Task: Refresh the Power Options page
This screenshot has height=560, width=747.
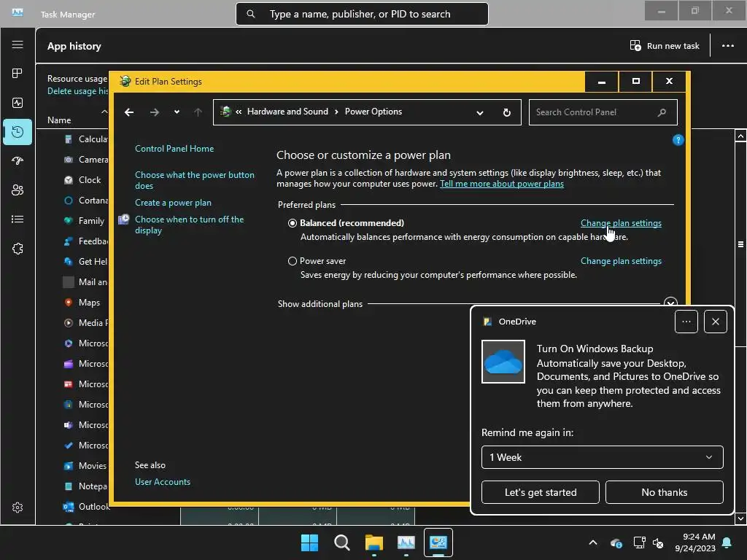Action: pyautogui.click(x=507, y=112)
